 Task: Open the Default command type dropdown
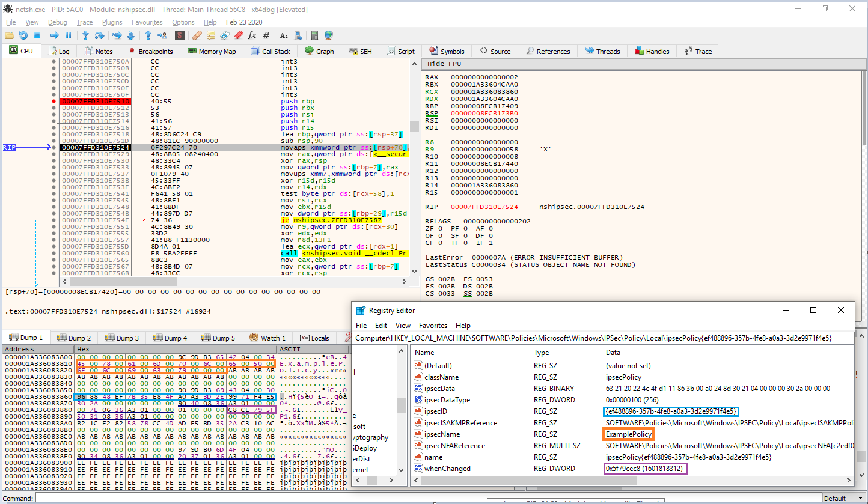point(842,499)
